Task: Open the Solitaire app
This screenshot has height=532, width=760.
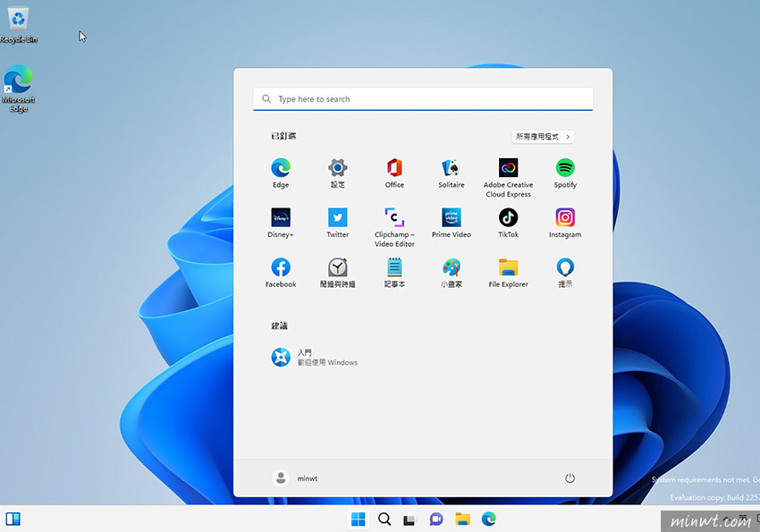Action: click(x=452, y=173)
